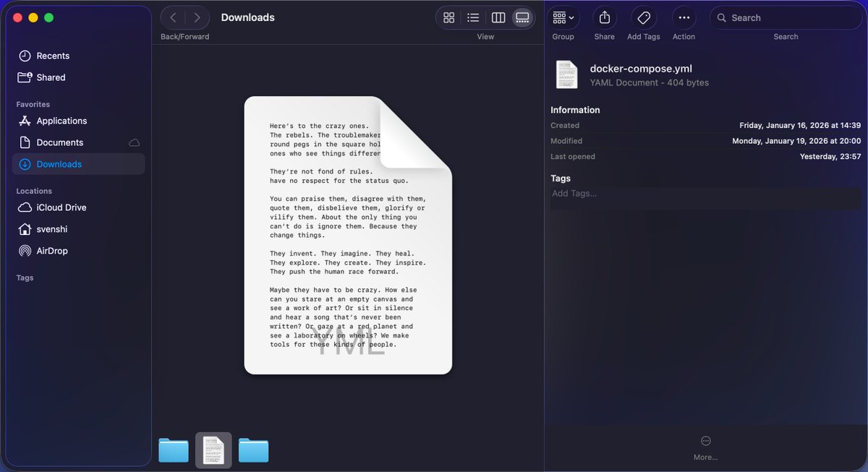Screen dimensions: 868x472
Task: Click the Search field
Action: [x=786, y=18]
